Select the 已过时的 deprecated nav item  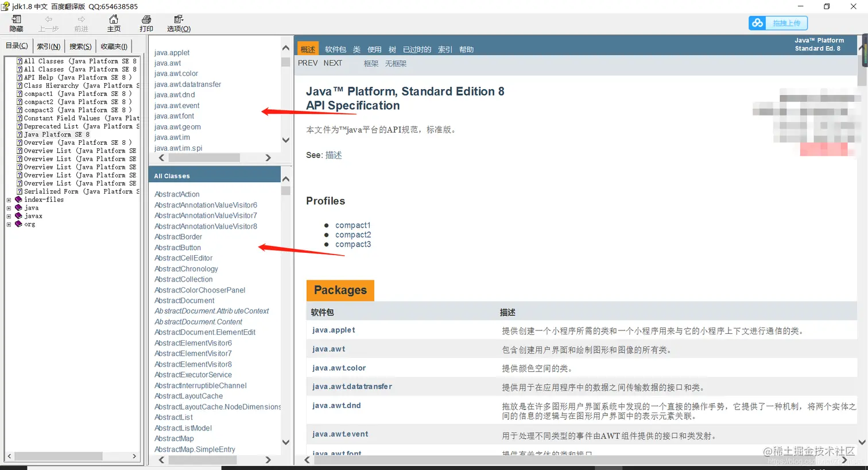coord(417,49)
